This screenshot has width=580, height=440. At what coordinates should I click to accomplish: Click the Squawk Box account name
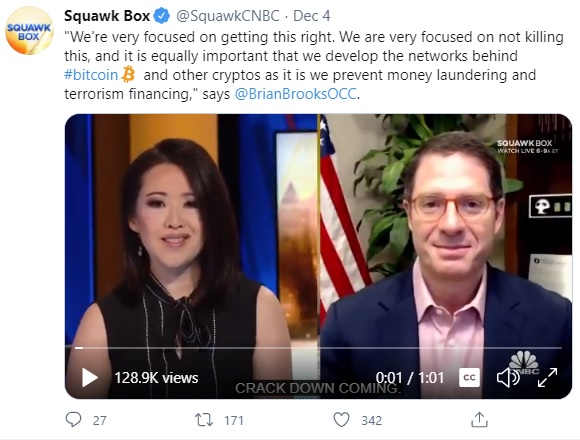point(107,16)
